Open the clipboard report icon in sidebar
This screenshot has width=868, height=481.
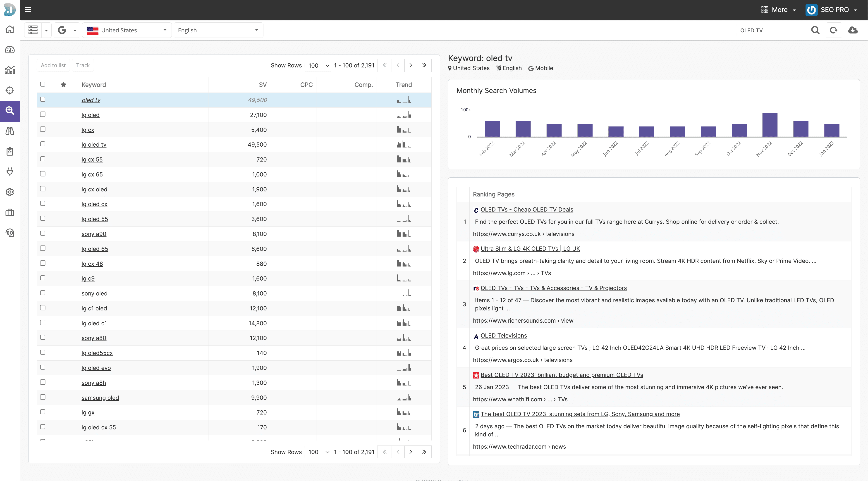[10, 151]
